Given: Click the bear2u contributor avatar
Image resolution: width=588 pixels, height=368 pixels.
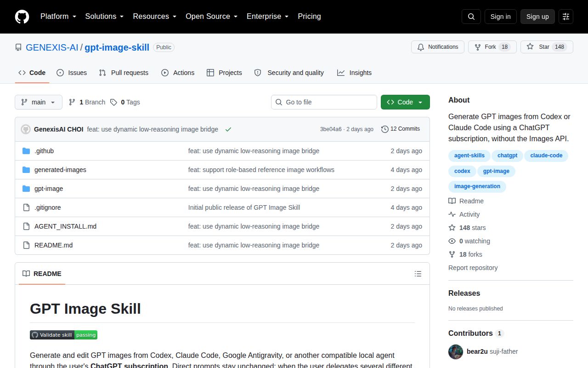Looking at the screenshot, I should pyautogui.click(x=456, y=351).
